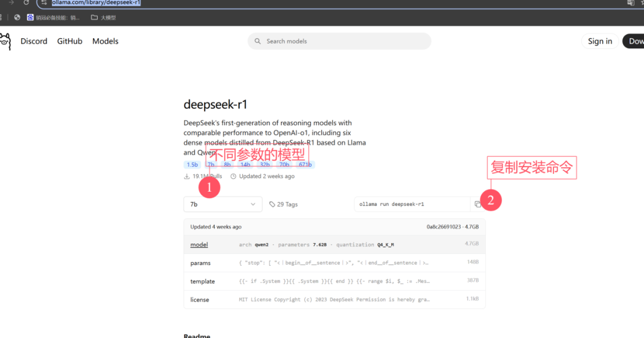
Task: Click the site info icon in address bar
Action: [x=44, y=2]
